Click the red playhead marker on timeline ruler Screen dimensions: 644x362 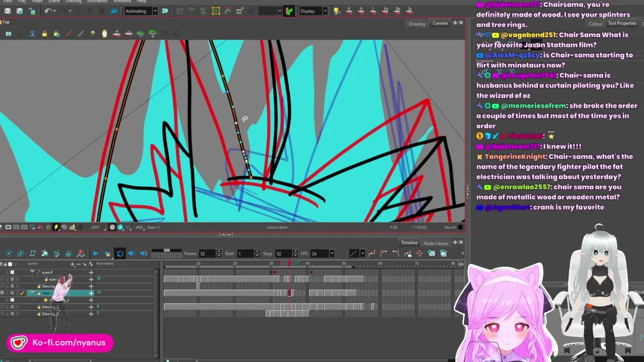tap(289, 263)
